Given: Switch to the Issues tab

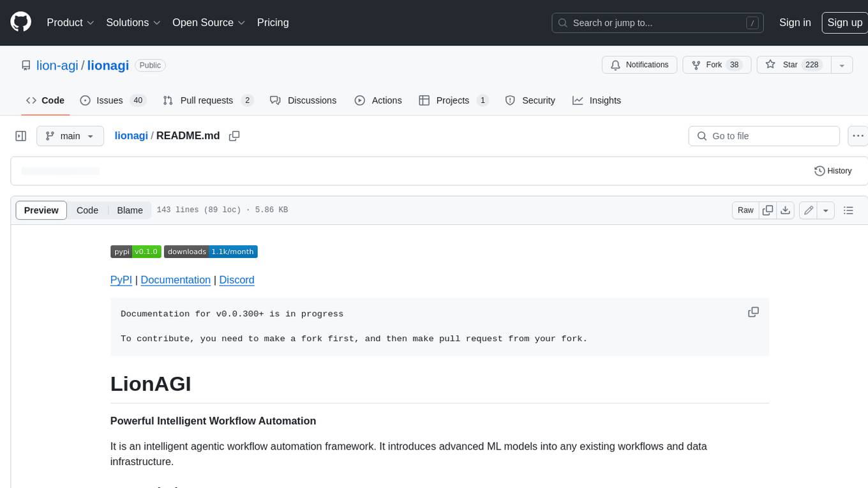Looking at the screenshot, I should click(x=113, y=100).
